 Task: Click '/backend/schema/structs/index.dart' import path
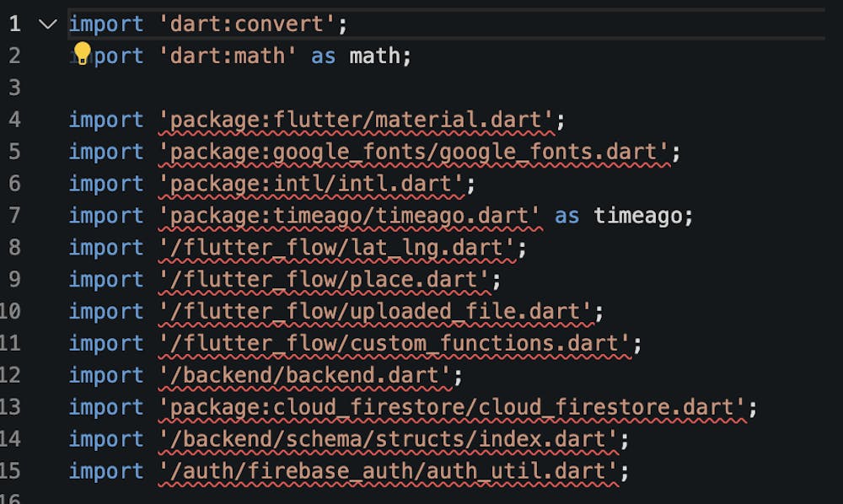tap(388, 439)
